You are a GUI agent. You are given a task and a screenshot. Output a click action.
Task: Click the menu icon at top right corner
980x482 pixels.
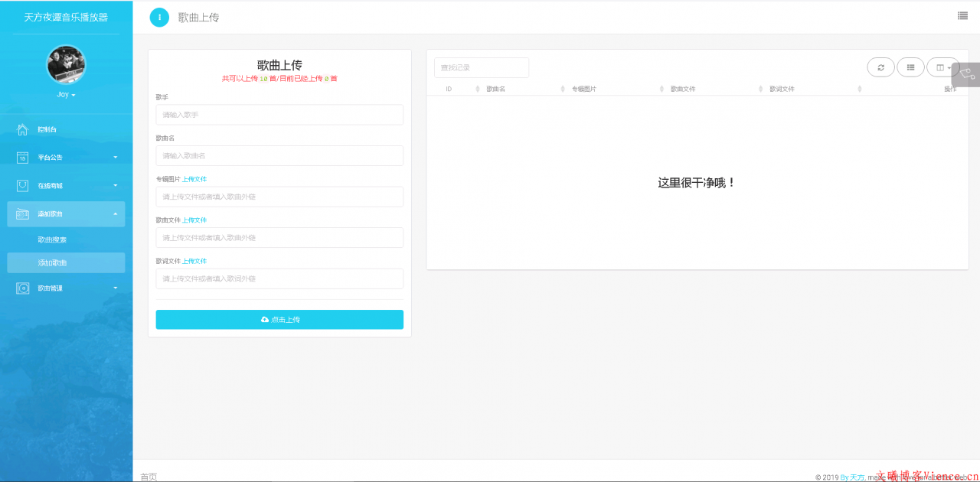(x=962, y=15)
